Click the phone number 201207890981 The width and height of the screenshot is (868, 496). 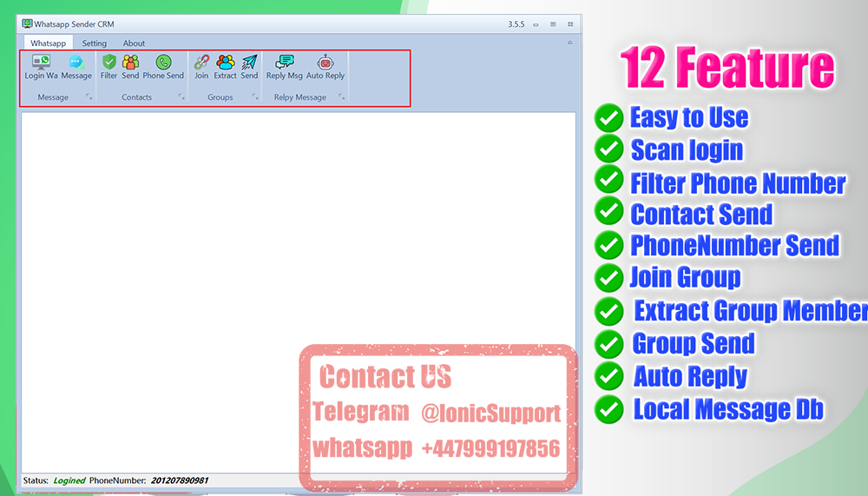(180, 480)
